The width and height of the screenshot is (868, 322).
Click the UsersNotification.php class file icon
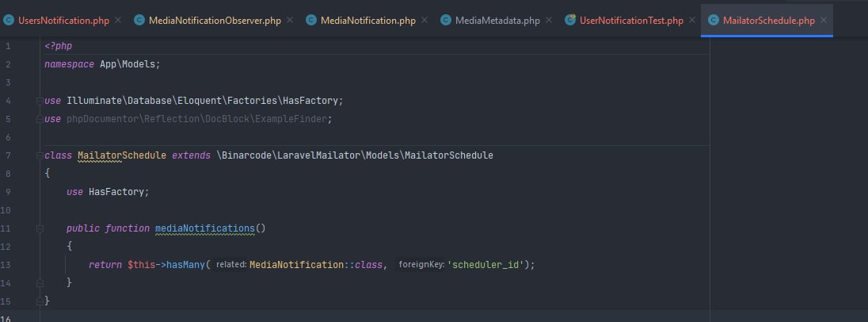click(8, 20)
